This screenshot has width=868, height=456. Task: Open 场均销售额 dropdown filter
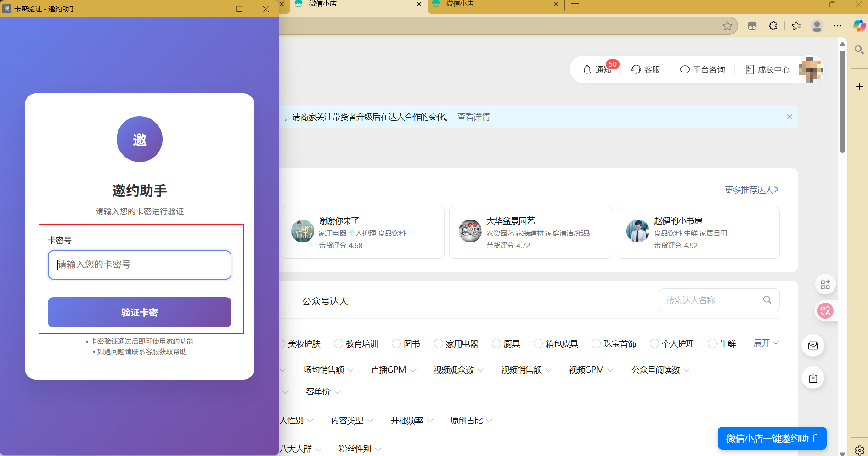tap(328, 370)
